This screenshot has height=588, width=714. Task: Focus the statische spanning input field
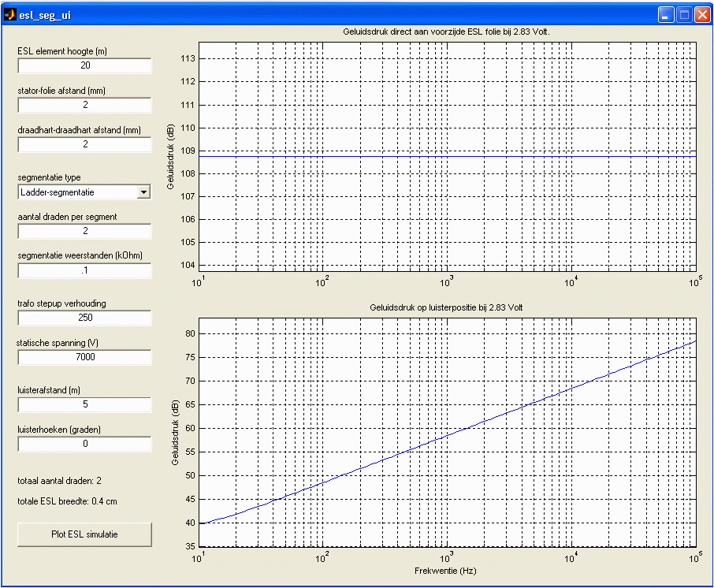point(84,357)
